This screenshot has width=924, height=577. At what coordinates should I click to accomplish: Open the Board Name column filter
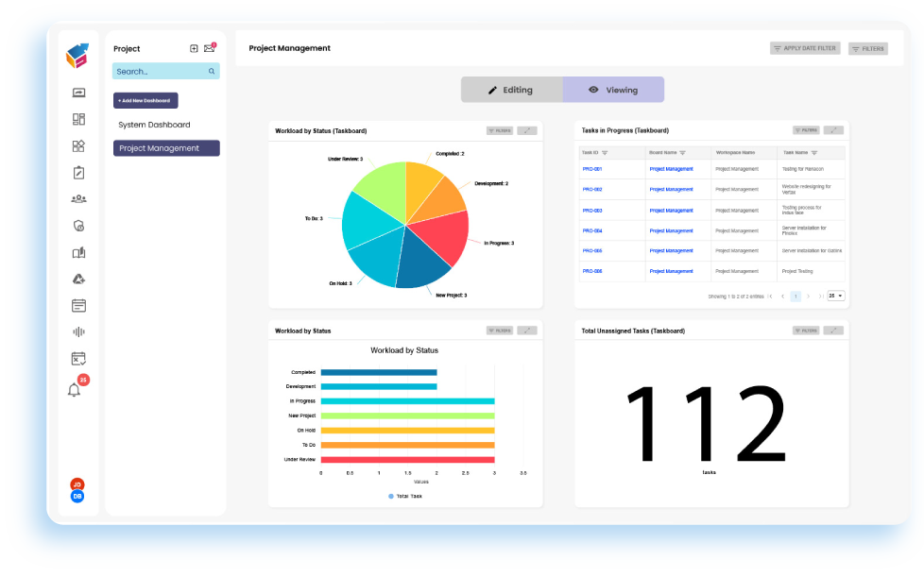pos(683,153)
